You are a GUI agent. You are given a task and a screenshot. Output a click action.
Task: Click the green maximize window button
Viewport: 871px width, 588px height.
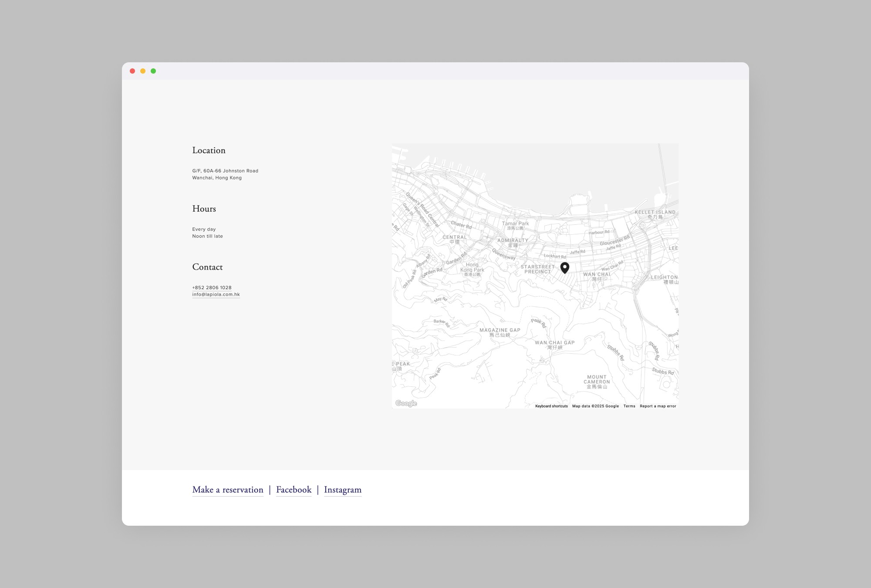[153, 71]
